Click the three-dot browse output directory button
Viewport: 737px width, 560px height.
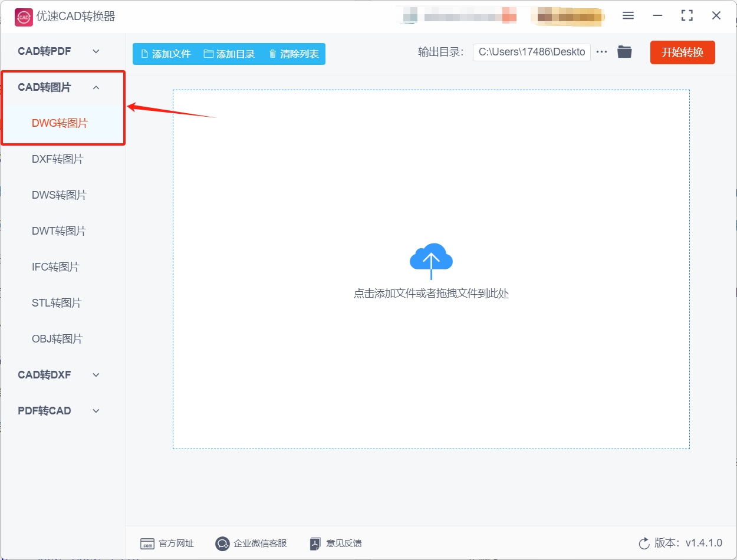(601, 52)
